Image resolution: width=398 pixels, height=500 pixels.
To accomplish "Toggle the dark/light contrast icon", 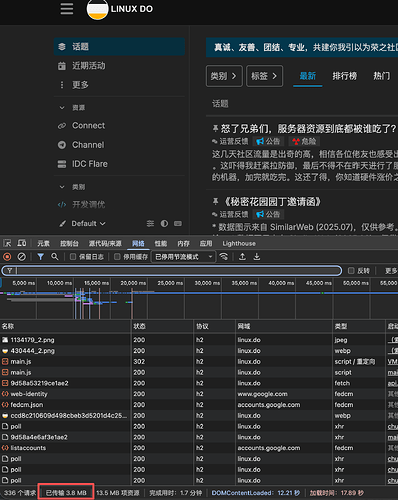I will [164, 223].
